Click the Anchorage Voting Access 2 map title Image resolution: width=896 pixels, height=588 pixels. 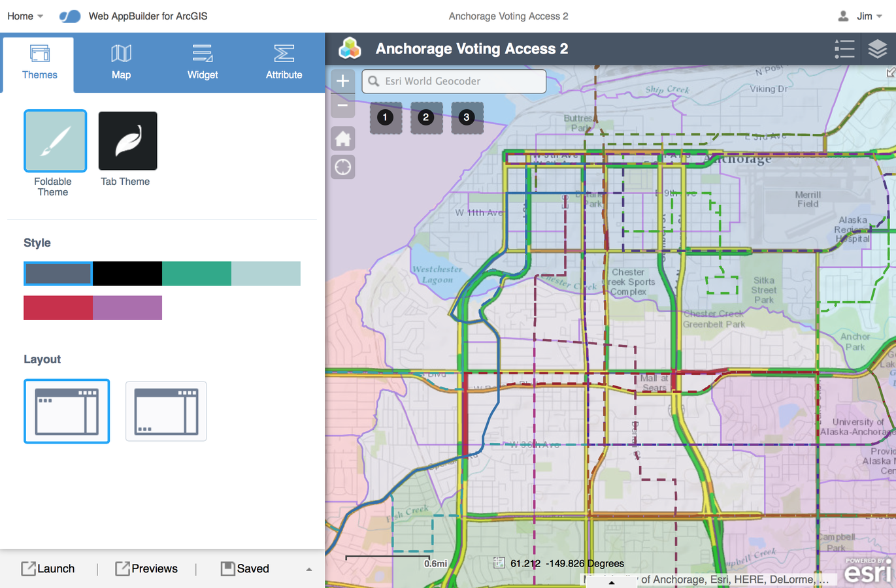point(472,49)
